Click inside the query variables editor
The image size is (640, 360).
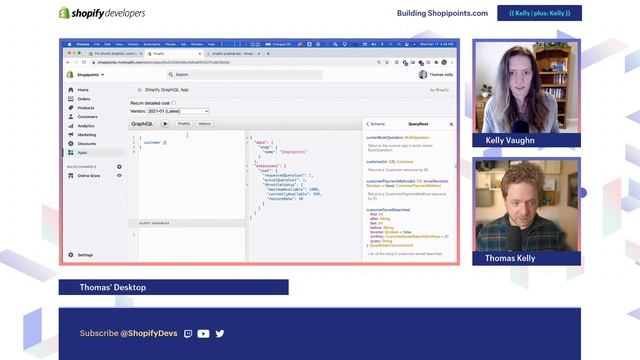[x=191, y=244]
